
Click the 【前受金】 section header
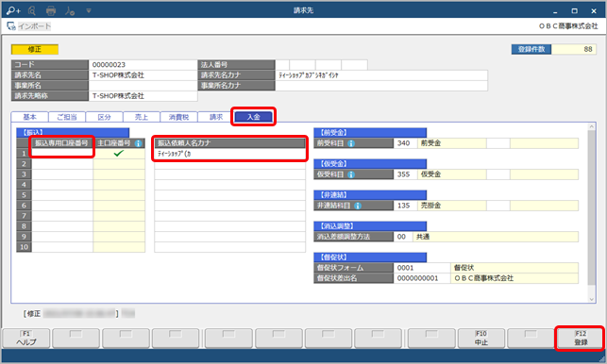tap(370, 133)
